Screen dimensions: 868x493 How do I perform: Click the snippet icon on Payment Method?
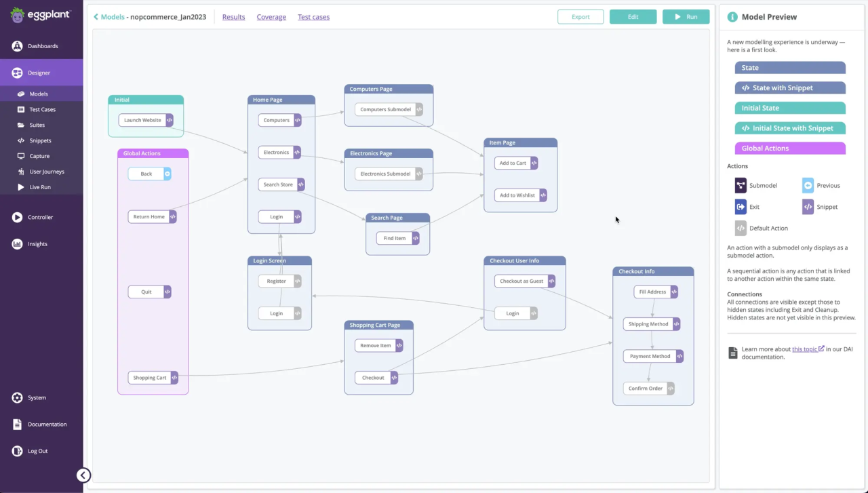click(679, 356)
